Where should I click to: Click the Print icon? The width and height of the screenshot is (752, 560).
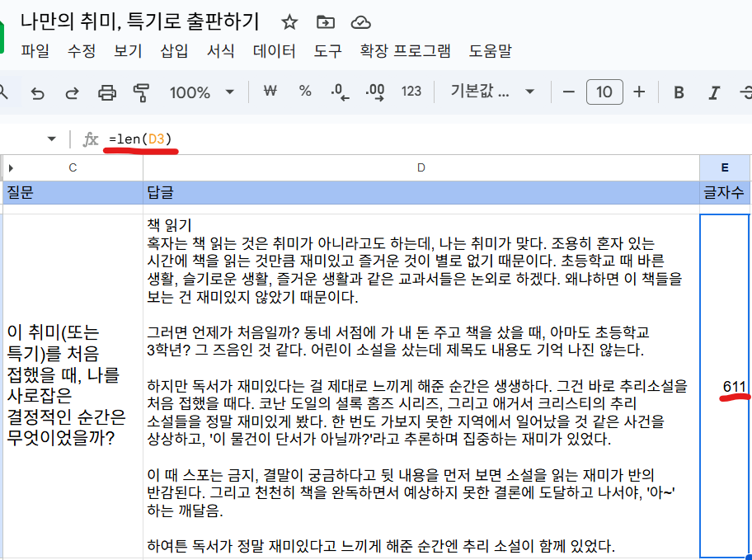[107, 92]
